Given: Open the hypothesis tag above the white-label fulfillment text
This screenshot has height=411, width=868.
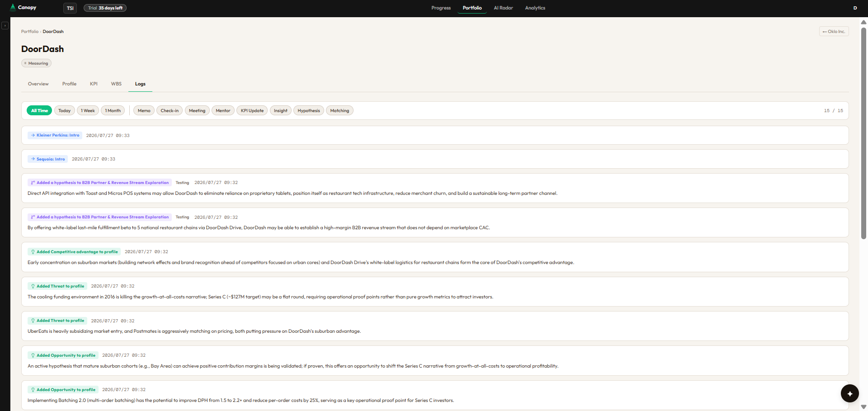Looking at the screenshot, I should coord(99,217).
